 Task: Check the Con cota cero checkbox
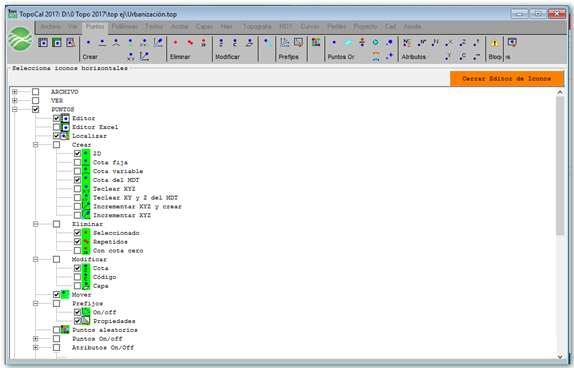click(77, 250)
